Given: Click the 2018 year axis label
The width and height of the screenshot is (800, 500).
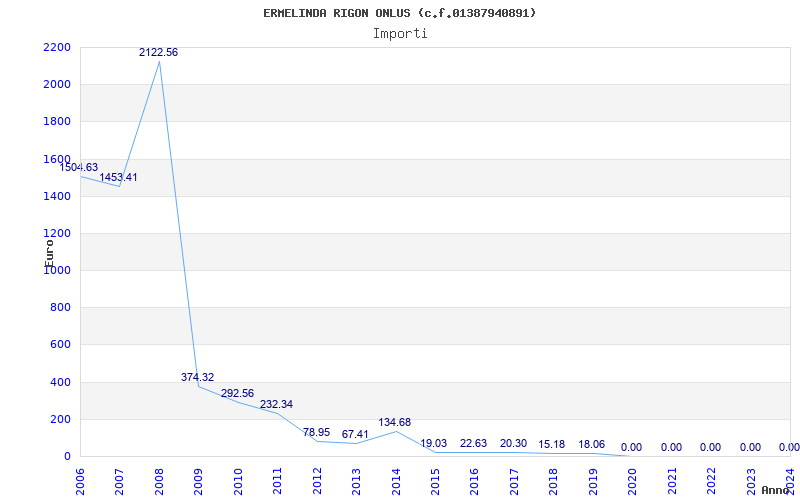Looking at the screenshot, I should tap(554, 481).
